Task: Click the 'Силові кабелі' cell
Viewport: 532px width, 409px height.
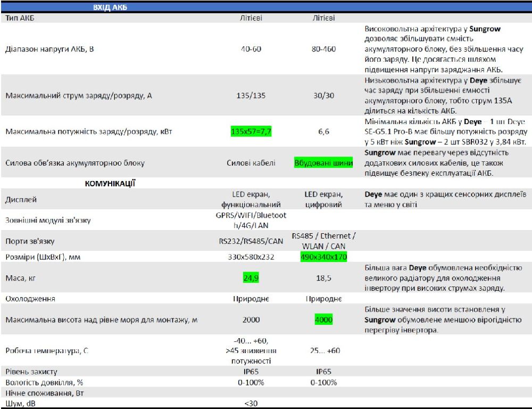Action: [x=251, y=163]
